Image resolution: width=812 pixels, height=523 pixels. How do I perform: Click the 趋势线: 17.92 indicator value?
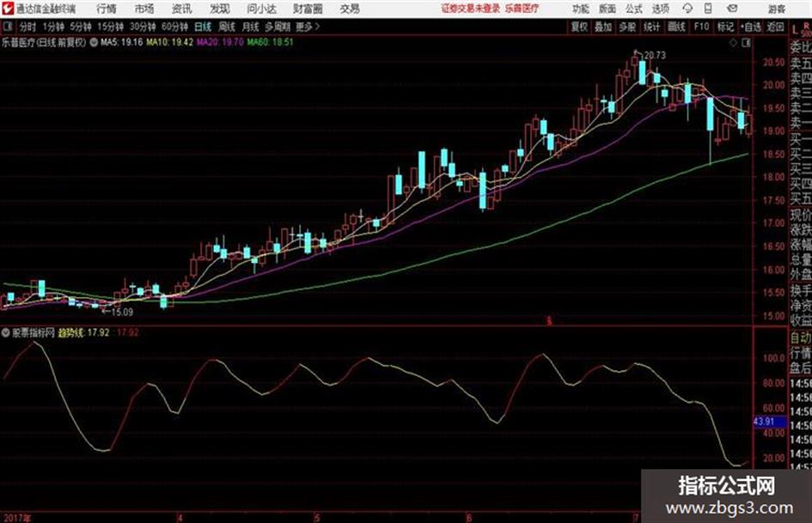pos(83,332)
